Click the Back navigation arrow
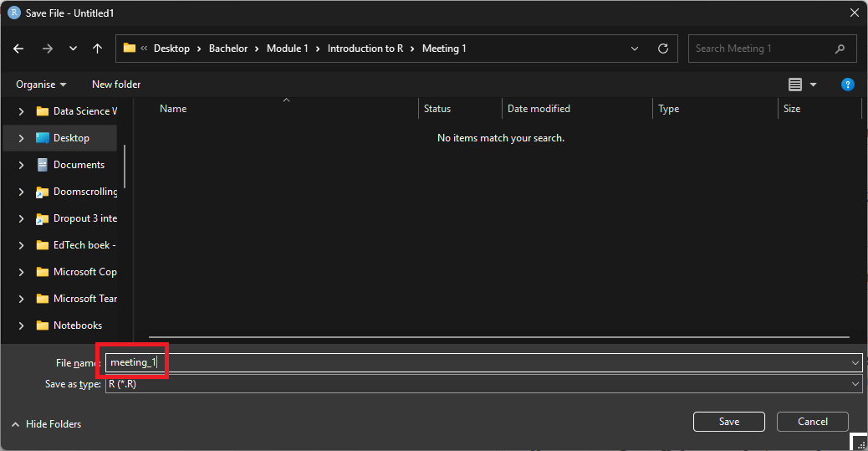 pyautogui.click(x=18, y=49)
